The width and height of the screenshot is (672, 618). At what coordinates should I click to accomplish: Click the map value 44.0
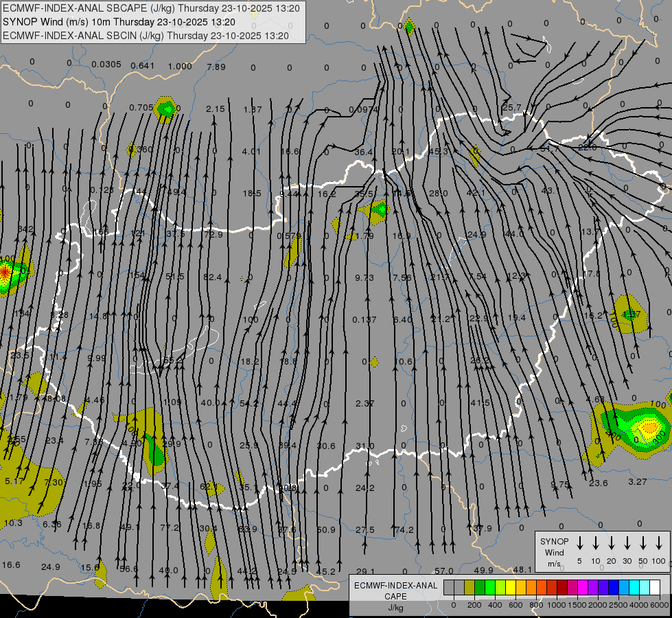click(x=514, y=233)
